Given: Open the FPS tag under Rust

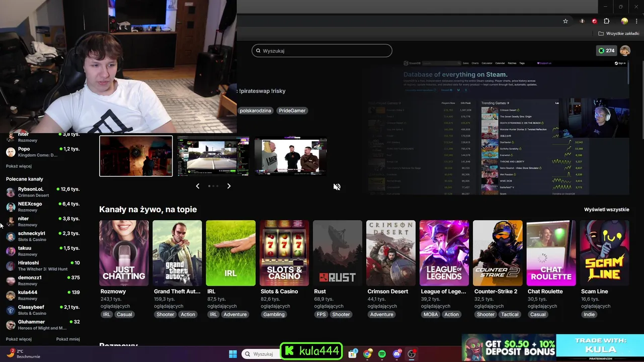Looking at the screenshot, I should pyautogui.click(x=321, y=314).
